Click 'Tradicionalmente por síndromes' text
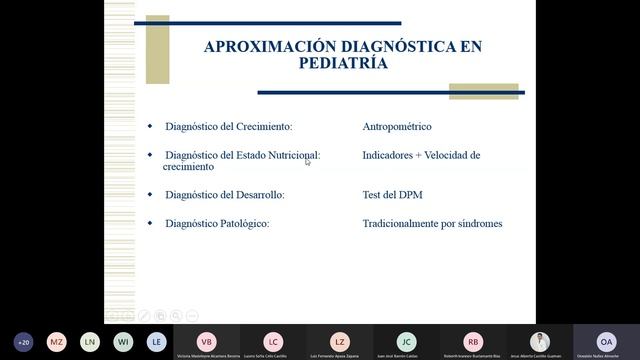 (432, 224)
